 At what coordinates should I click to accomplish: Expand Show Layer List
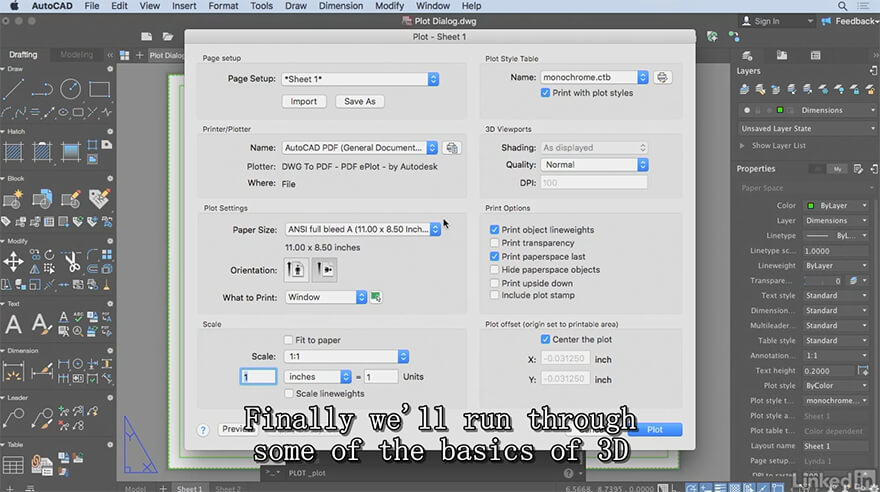tap(742, 146)
